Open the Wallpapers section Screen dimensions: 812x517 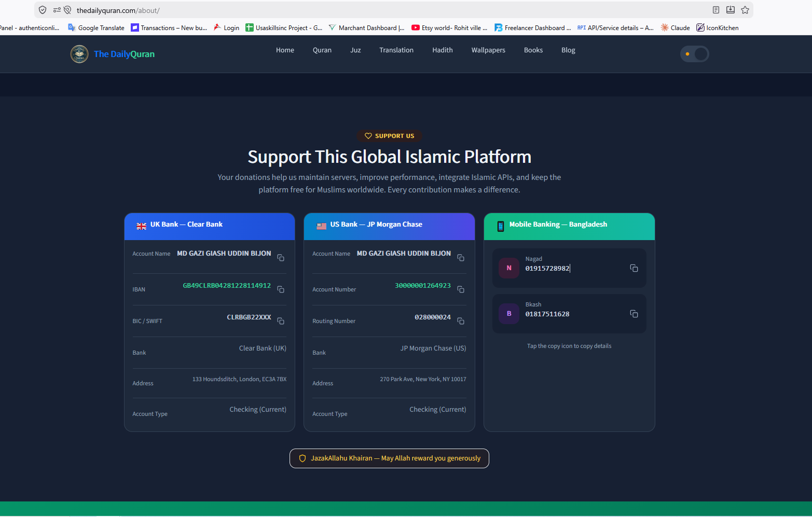coord(488,50)
